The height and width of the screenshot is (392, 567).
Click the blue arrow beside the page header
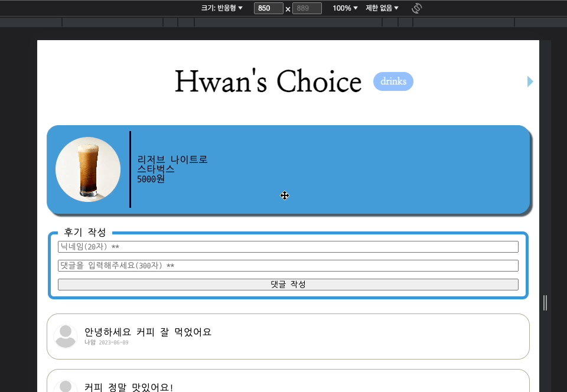[530, 81]
